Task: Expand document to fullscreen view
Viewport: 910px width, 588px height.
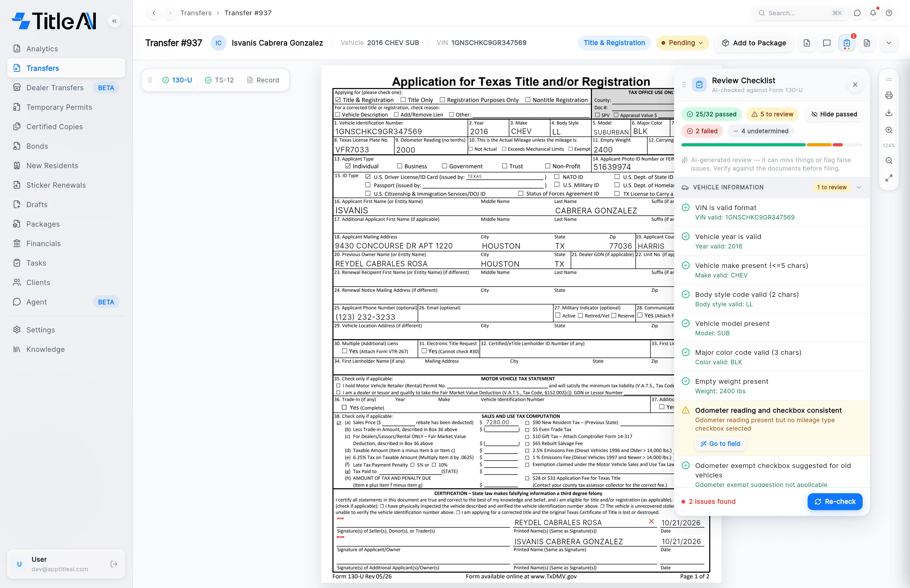Action: (x=889, y=178)
